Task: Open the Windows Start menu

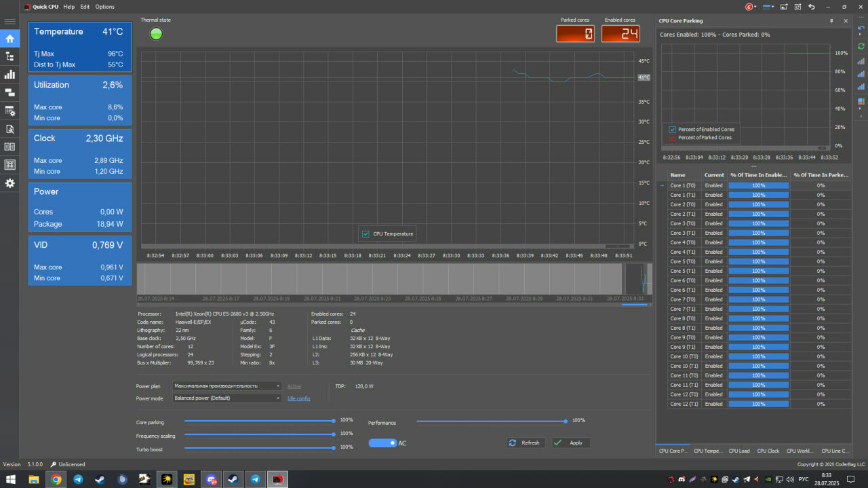Action: (x=11, y=479)
